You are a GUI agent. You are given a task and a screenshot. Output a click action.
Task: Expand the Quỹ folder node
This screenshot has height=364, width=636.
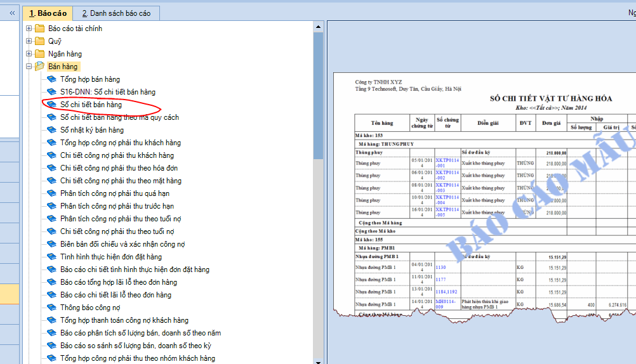pyautogui.click(x=29, y=41)
